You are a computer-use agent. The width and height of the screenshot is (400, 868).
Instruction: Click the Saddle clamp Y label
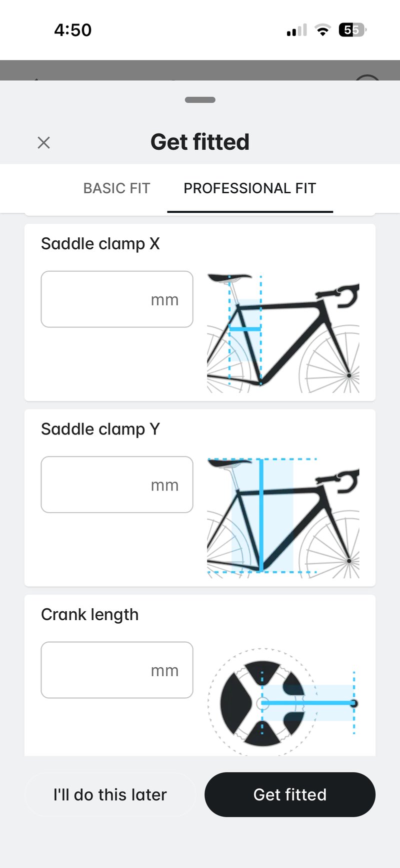coord(100,429)
